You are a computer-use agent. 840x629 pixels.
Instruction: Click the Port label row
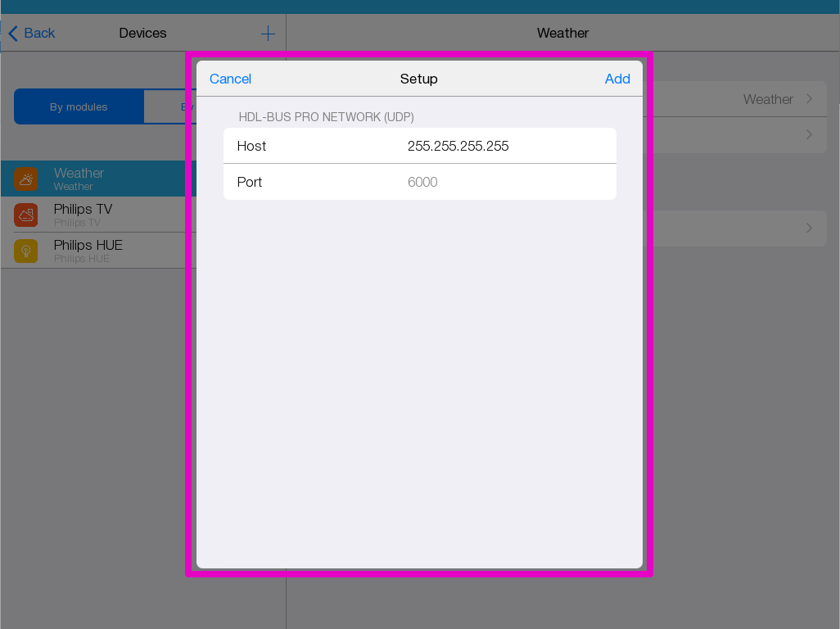pyautogui.click(x=250, y=182)
